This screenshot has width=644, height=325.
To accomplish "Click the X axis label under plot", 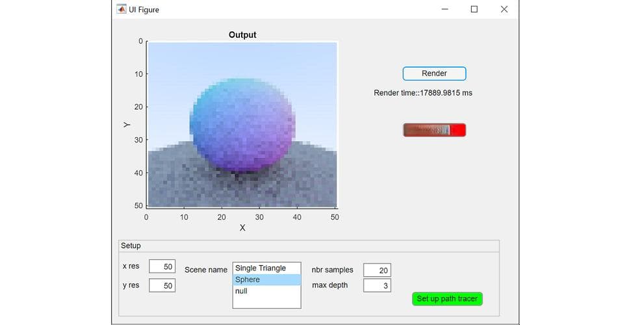I will [242, 228].
